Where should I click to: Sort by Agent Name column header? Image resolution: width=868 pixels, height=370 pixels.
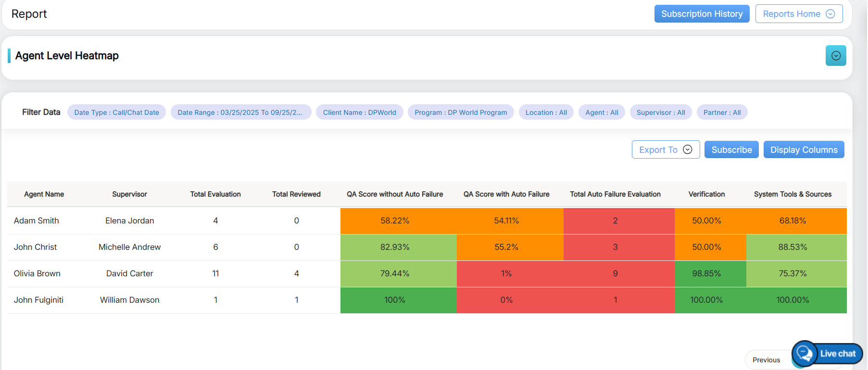44,194
